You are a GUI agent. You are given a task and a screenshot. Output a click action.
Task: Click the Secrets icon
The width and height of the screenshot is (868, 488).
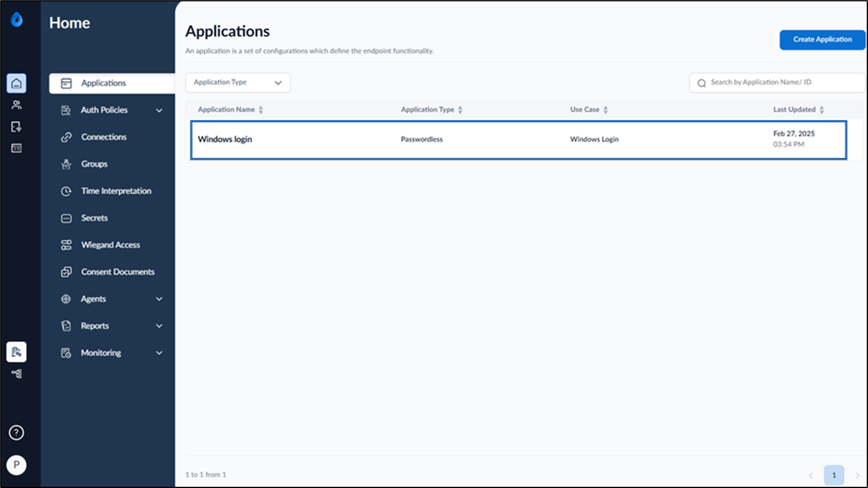(66, 218)
